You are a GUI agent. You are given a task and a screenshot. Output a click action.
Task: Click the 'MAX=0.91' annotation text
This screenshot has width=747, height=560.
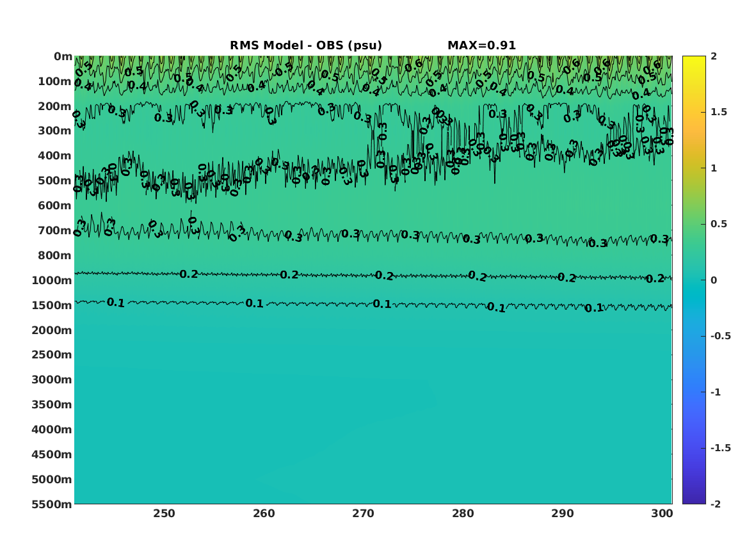pyautogui.click(x=481, y=45)
